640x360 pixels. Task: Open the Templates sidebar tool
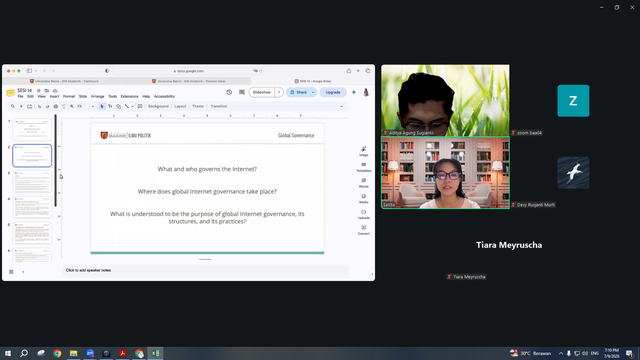coord(364,167)
